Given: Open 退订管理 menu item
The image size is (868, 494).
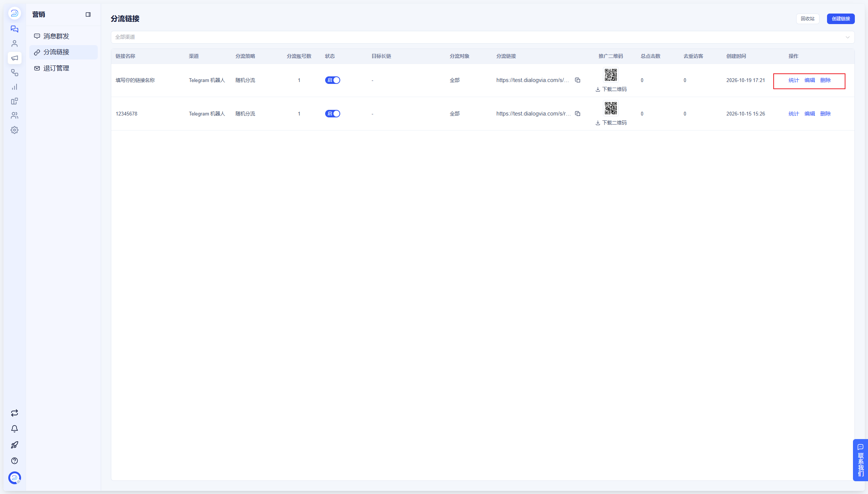Looking at the screenshot, I should click(64, 68).
